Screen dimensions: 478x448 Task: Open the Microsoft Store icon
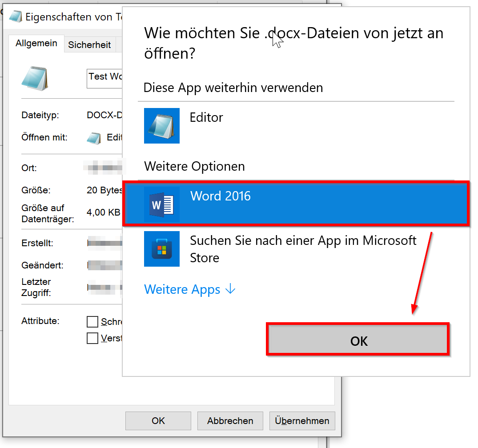162,249
